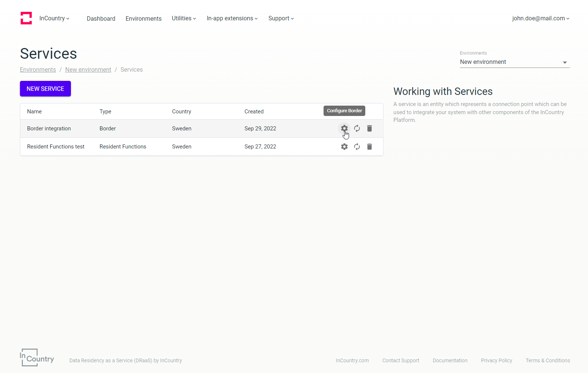Open the Documentation footer link
Image resolution: width=588 pixels, height=373 pixels.
tap(450, 360)
